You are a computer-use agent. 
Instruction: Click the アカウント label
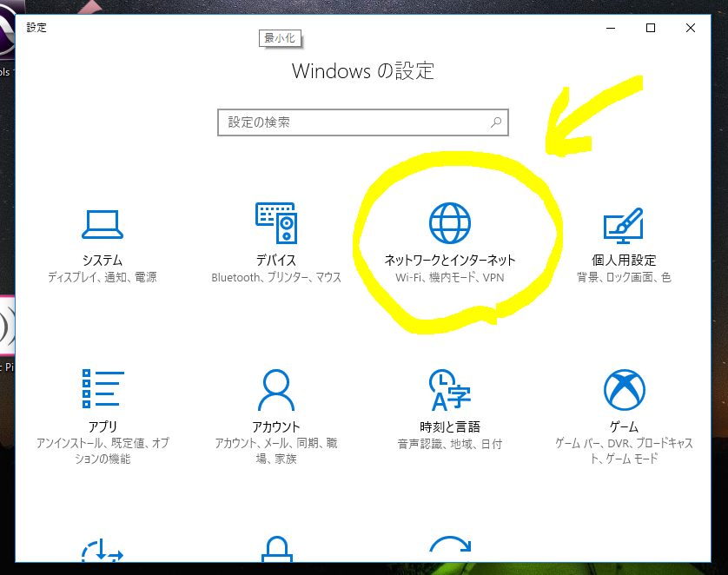click(276, 426)
